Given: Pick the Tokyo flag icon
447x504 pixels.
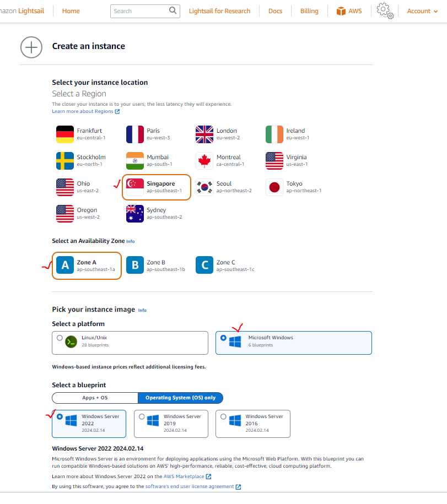Looking at the screenshot, I should click(274, 187).
